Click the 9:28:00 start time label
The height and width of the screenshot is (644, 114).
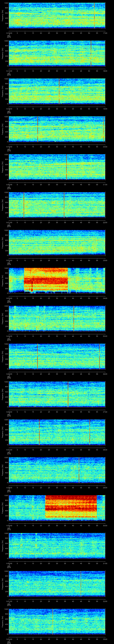point(9,487)
